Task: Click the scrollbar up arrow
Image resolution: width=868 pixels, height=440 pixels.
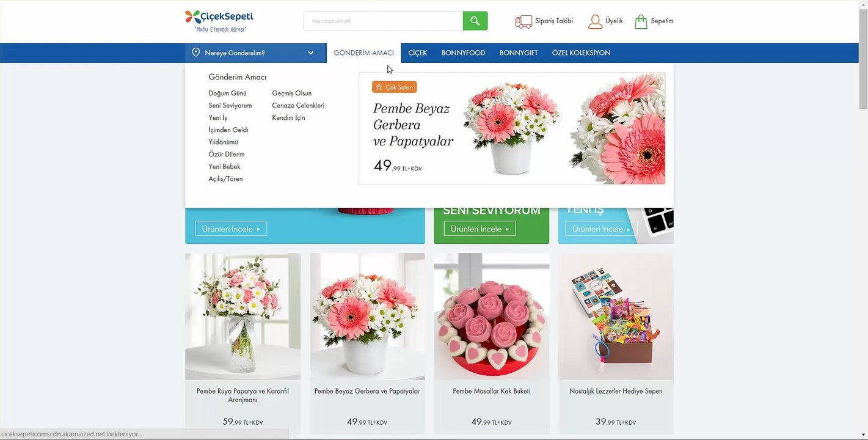Action: [x=863, y=4]
